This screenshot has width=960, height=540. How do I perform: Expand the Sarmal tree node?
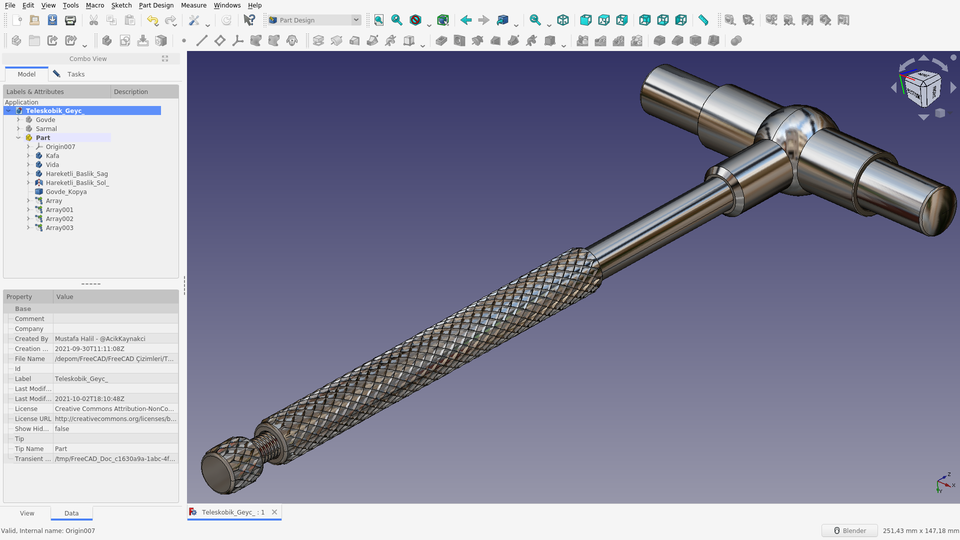(18, 129)
